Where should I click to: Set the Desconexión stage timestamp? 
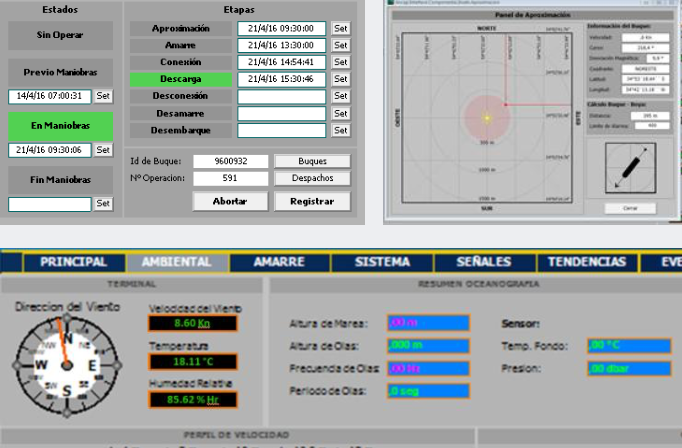[341, 96]
